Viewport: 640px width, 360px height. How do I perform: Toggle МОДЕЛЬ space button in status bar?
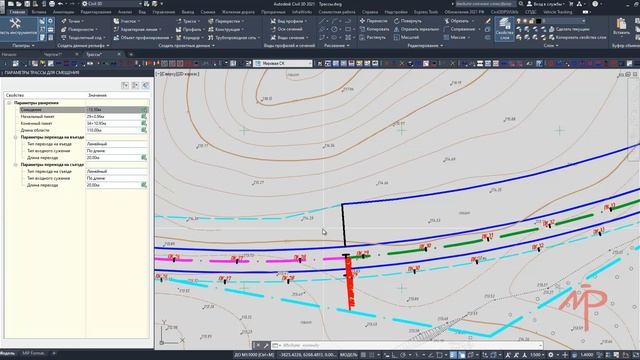pos(348,355)
